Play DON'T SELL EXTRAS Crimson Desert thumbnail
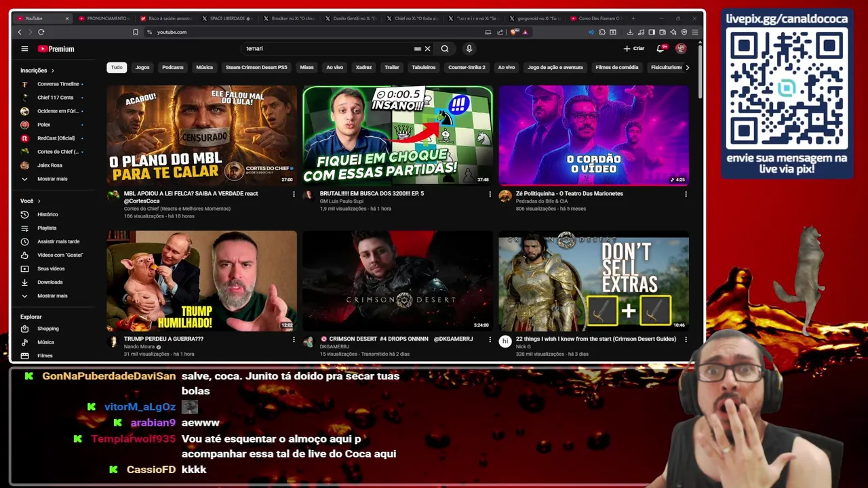The height and width of the screenshot is (488, 868). [593, 281]
